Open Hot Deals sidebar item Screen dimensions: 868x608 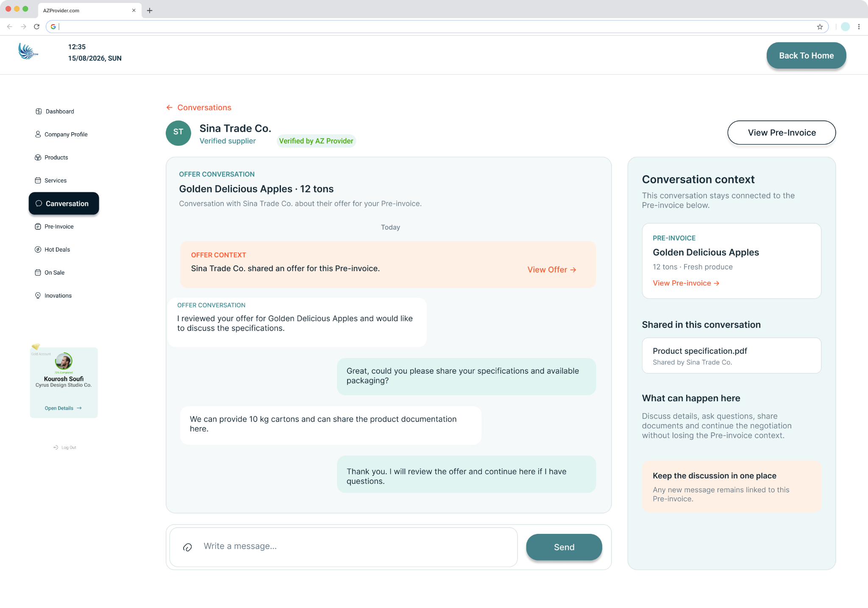pos(53,250)
